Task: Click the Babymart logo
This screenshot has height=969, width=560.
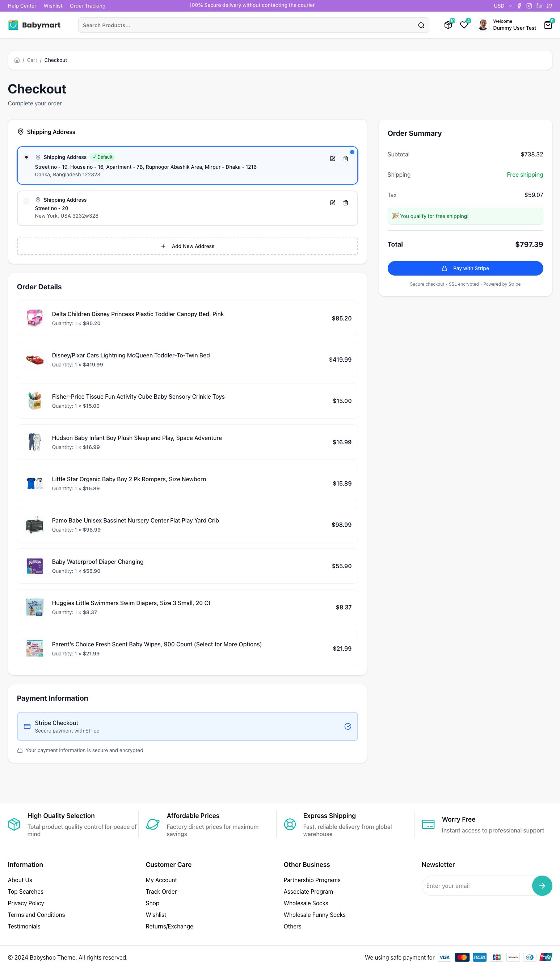Action: click(x=34, y=25)
